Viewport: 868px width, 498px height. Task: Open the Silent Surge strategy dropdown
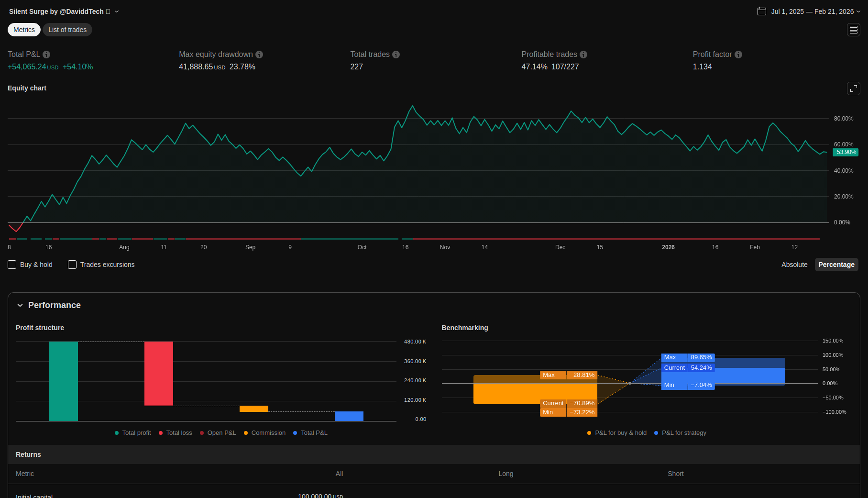pyautogui.click(x=117, y=11)
